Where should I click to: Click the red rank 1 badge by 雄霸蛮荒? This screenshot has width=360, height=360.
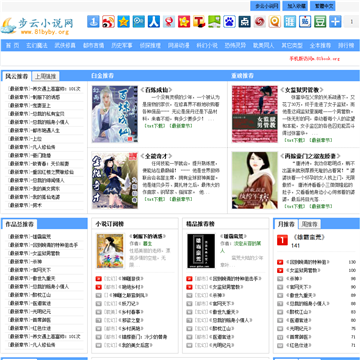pyautogui.click(x=282, y=240)
